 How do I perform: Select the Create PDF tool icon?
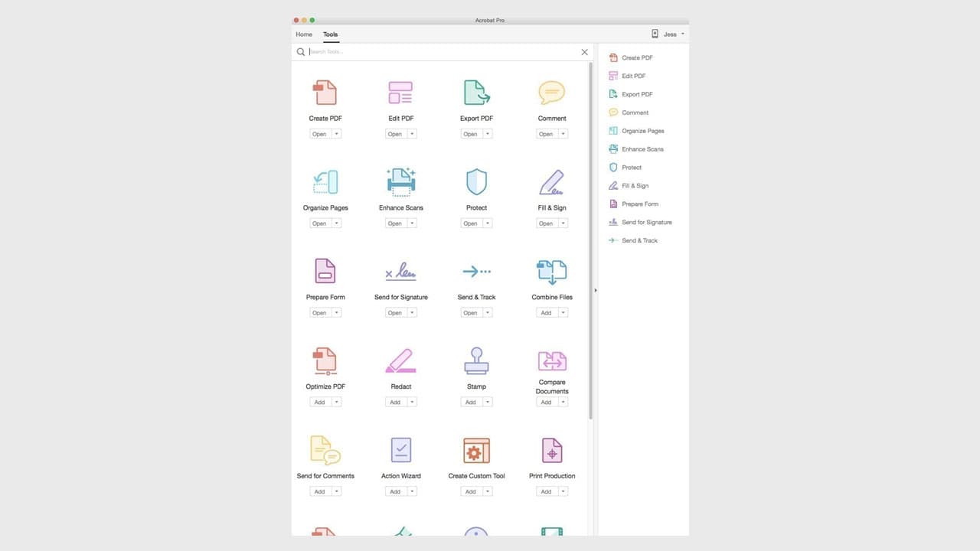tap(325, 92)
